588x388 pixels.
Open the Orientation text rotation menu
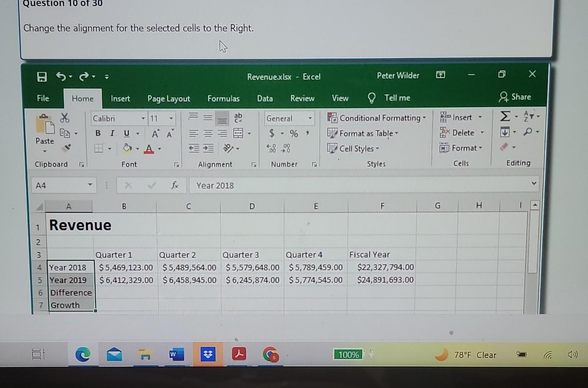tap(232, 148)
